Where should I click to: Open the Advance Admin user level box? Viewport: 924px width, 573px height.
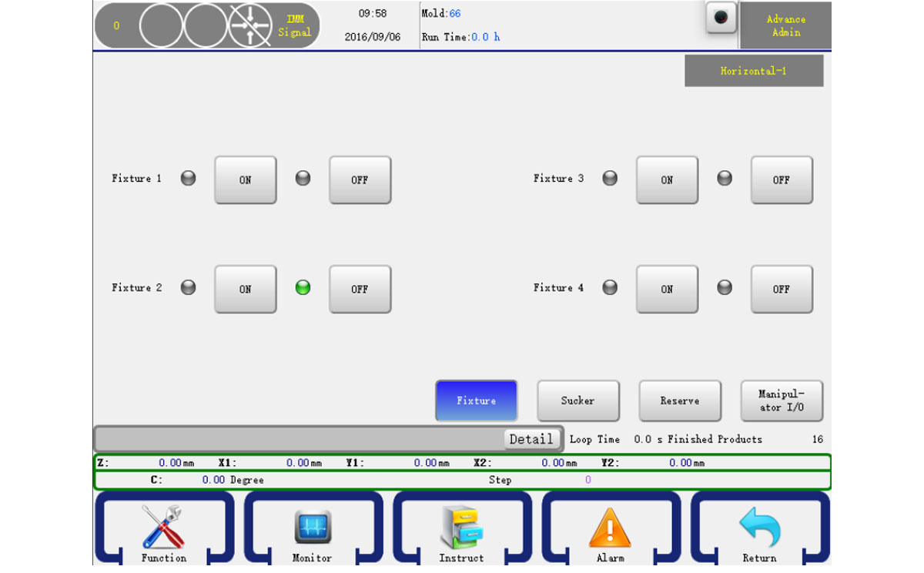tap(785, 26)
